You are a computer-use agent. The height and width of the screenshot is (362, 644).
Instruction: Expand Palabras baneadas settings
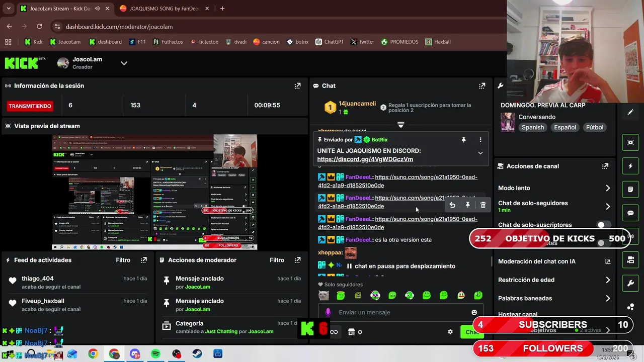(x=608, y=298)
